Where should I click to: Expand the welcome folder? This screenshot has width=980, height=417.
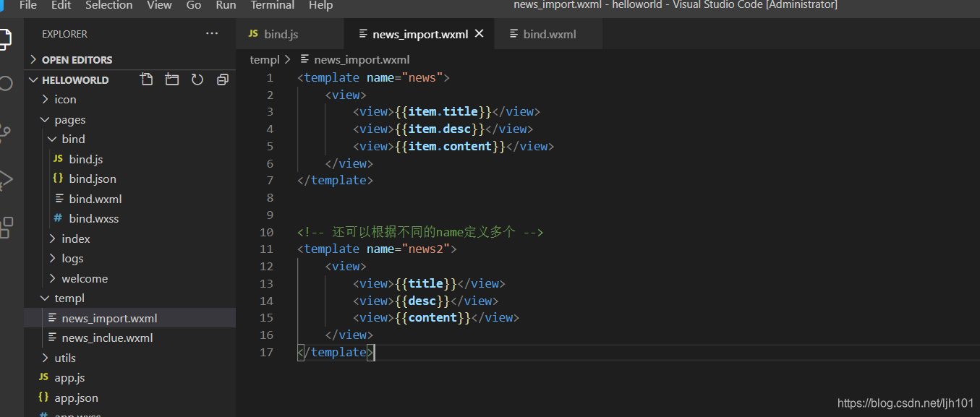(x=53, y=278)
